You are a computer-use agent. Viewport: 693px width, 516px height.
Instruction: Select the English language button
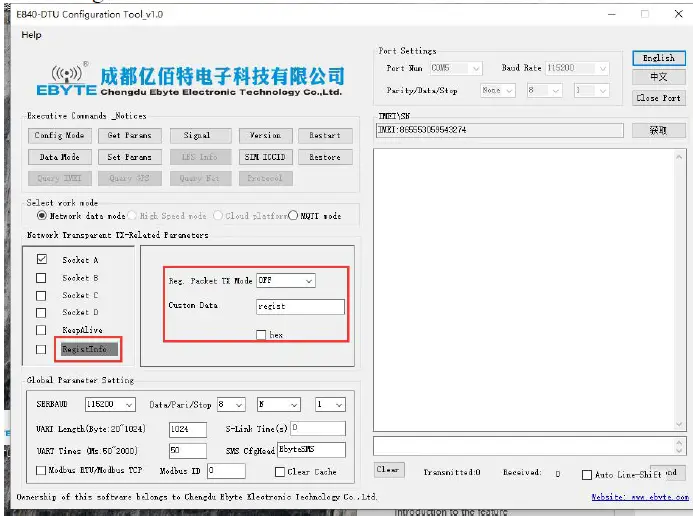coord(659,58)
